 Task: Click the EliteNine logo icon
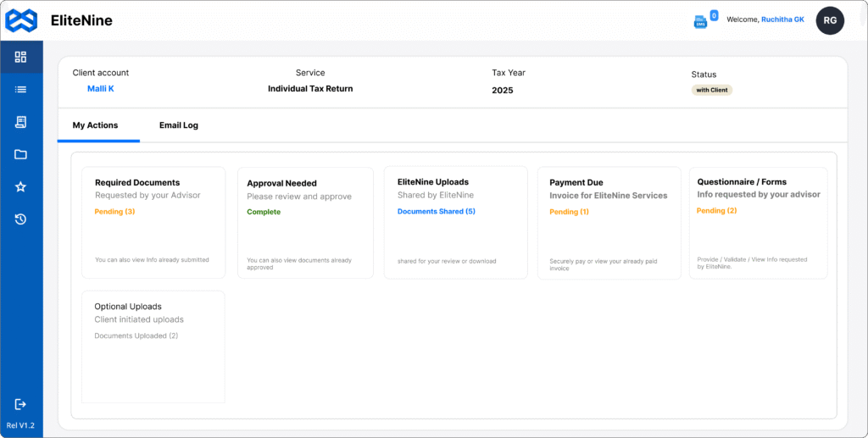click(21, 19)
